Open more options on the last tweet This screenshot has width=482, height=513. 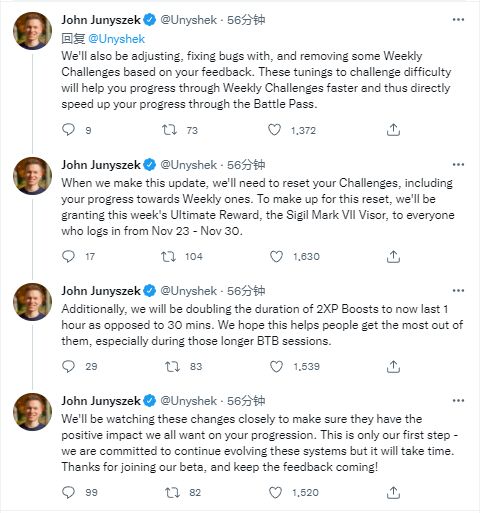(x=458, y=400)
